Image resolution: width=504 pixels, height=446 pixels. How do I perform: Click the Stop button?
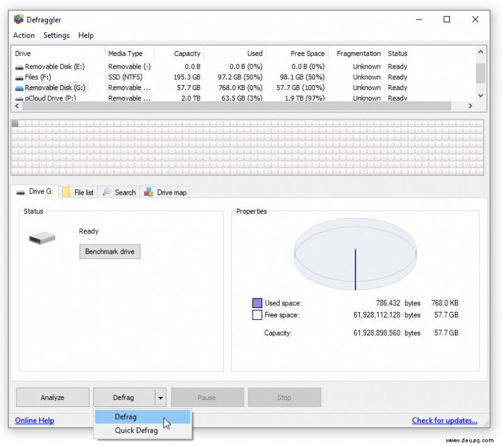click(285, 397)
